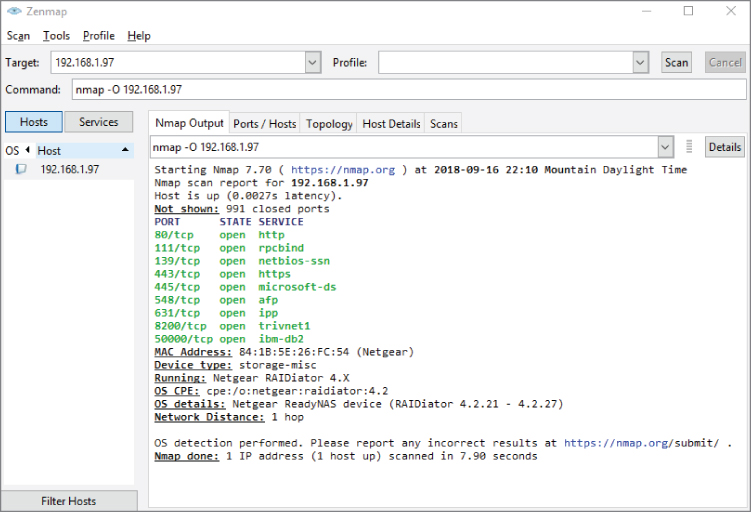Open the Profile menu
751x512 pixels.
pos(99,36)
